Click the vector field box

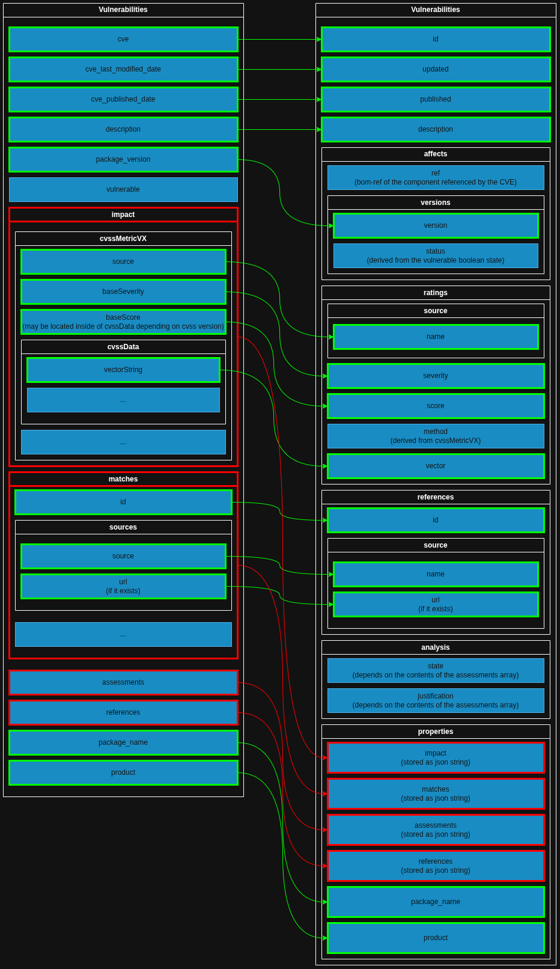tap(436, 466)
